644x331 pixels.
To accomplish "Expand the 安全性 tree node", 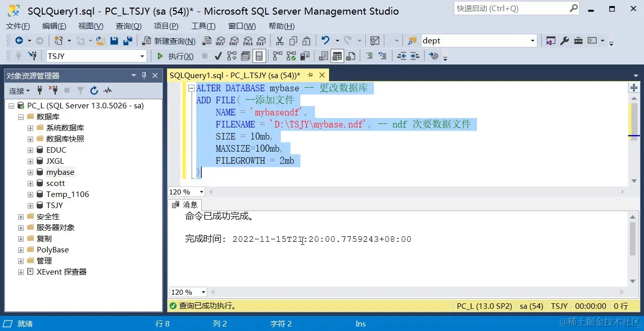I will click(21, 217).
